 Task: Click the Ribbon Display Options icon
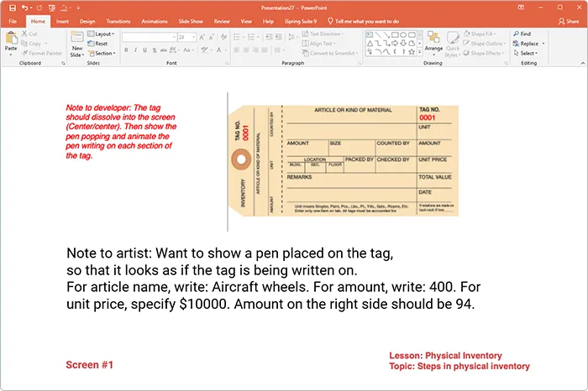521,8
